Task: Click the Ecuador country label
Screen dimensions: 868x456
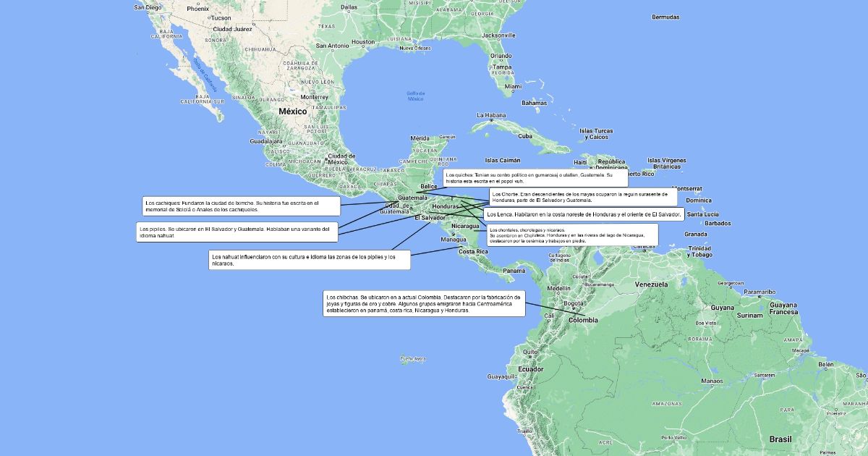Action: point(530,369)
